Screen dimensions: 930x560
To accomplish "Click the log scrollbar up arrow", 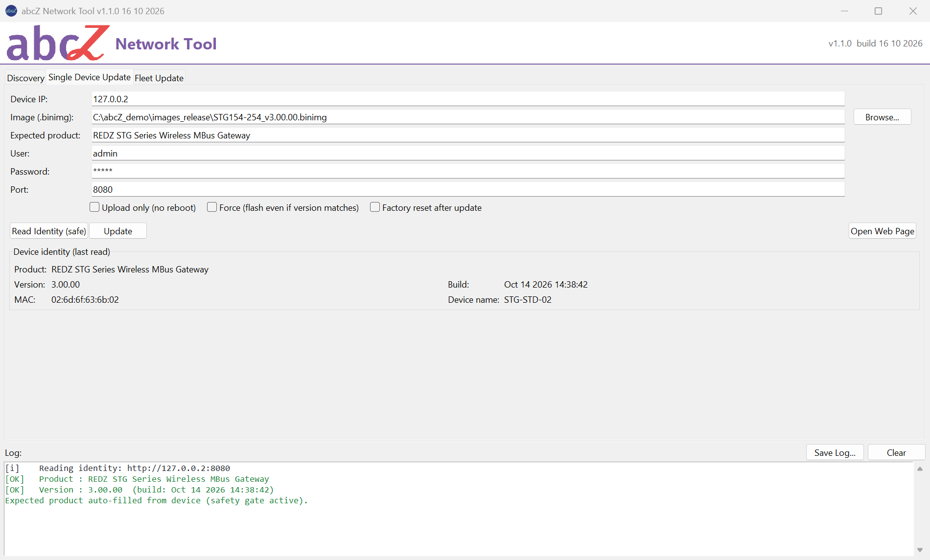I will (920, 469).
